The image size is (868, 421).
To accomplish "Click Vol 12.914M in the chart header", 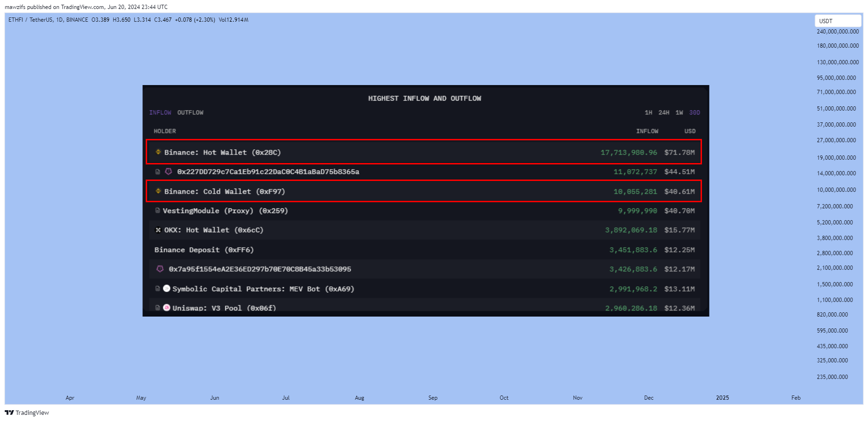I will pyautogui.click(x=233, y=20).
